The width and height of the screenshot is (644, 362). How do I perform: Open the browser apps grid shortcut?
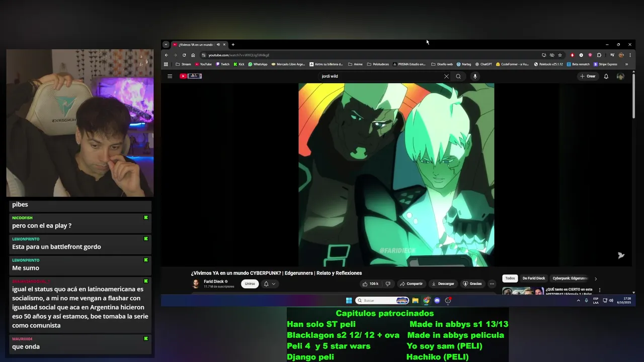[x=166, y=64]
